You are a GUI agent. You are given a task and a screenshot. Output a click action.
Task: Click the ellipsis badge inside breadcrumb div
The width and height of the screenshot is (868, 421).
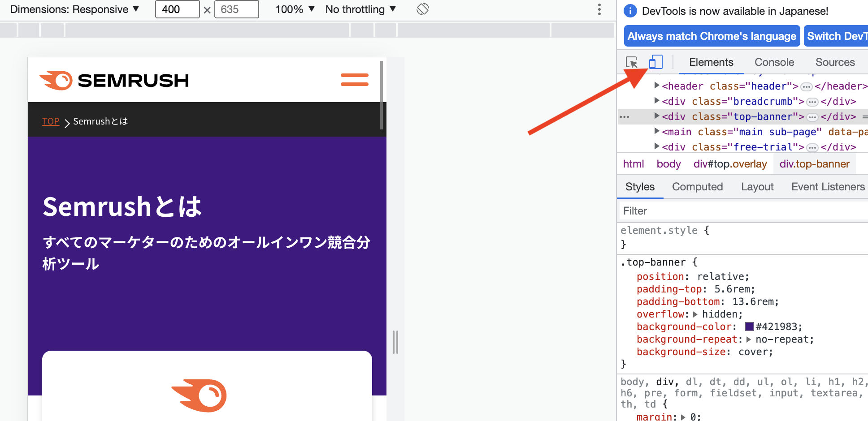[812, 102]
